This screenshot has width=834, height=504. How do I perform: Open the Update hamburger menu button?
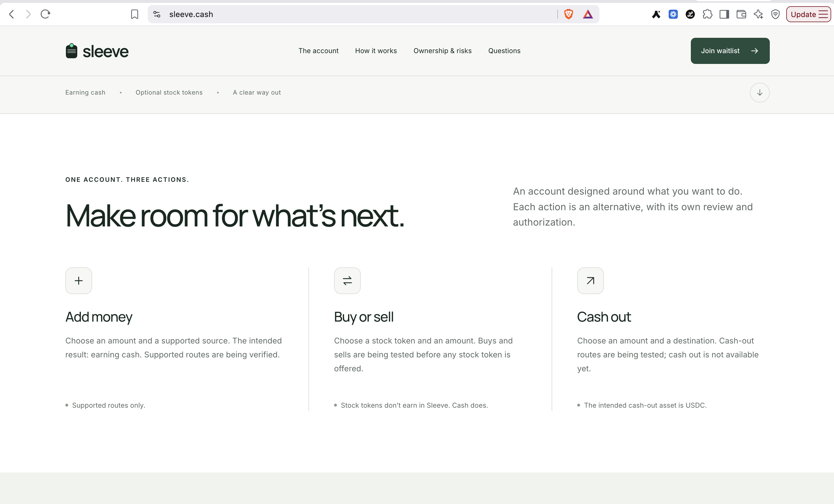808,14
